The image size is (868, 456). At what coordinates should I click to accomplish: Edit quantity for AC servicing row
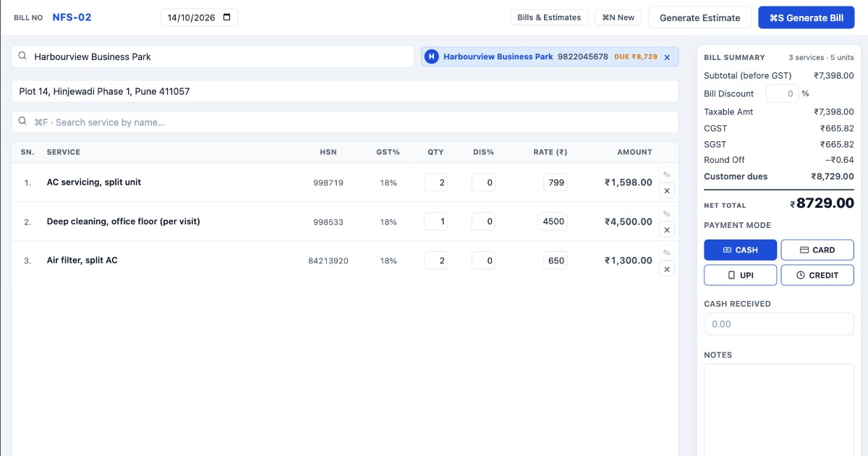[x=435, y=182]
